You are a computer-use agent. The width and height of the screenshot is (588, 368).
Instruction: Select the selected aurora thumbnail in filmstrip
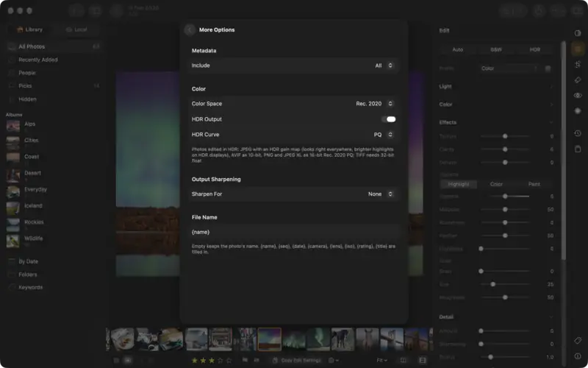[x=269, y=339]
